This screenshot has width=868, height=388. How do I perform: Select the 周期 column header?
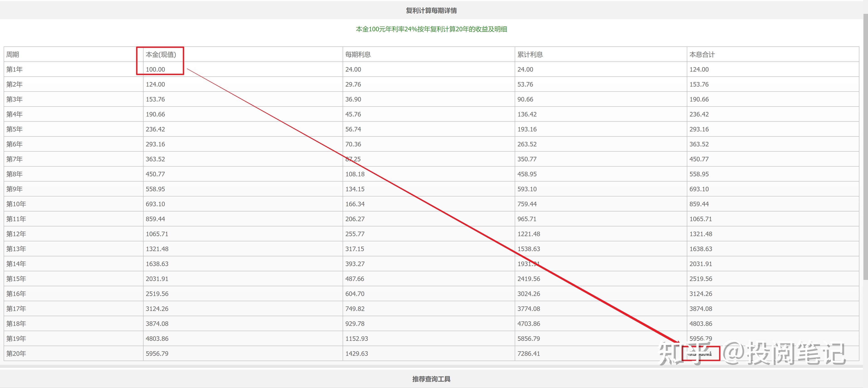point(13,55)
